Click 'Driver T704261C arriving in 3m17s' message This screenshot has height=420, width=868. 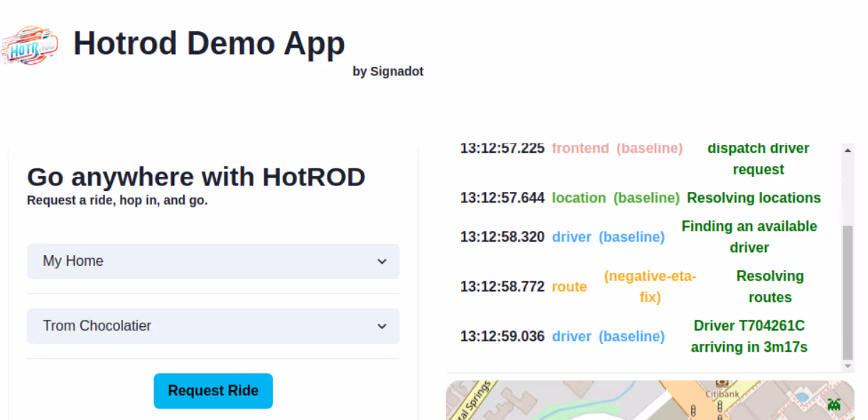[749, 336]
